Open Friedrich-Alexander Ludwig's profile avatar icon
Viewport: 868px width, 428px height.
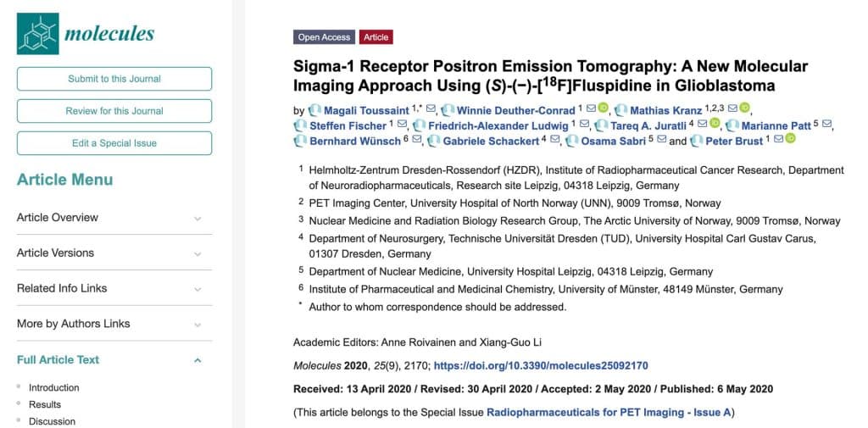419,125
